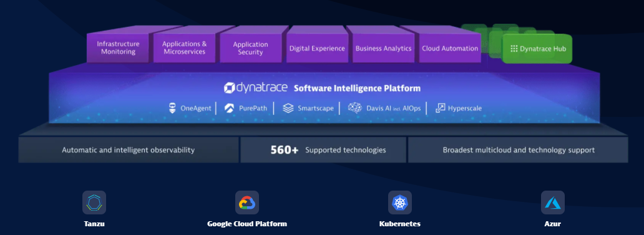Click the OneAgent label
This screenshot has width=644, height=235.
point(196,108)
